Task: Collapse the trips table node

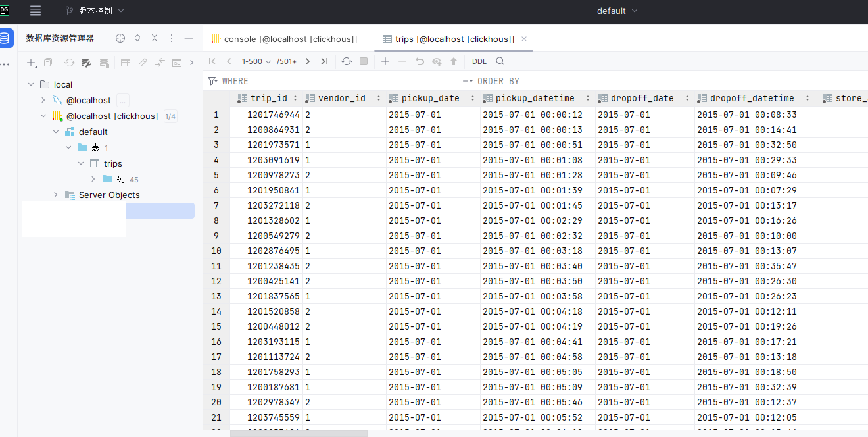Action: (81, 163)
